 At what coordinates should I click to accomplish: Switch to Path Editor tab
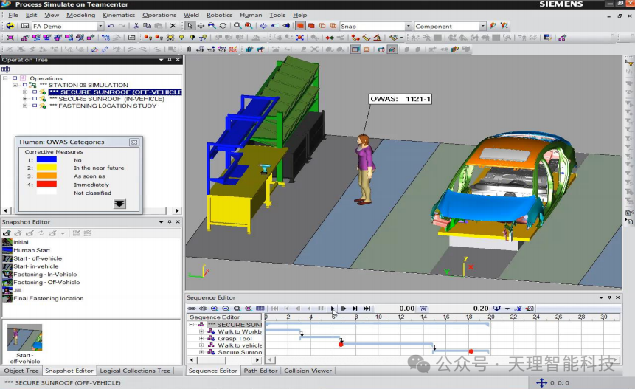point(260,370)
